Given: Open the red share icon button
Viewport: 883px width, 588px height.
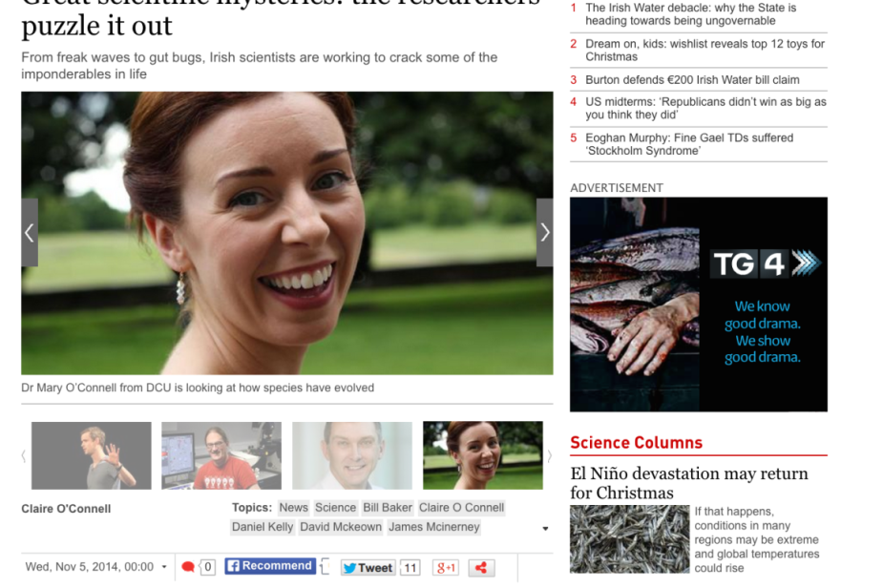Looking at the screenshot, I should [481, 568].
